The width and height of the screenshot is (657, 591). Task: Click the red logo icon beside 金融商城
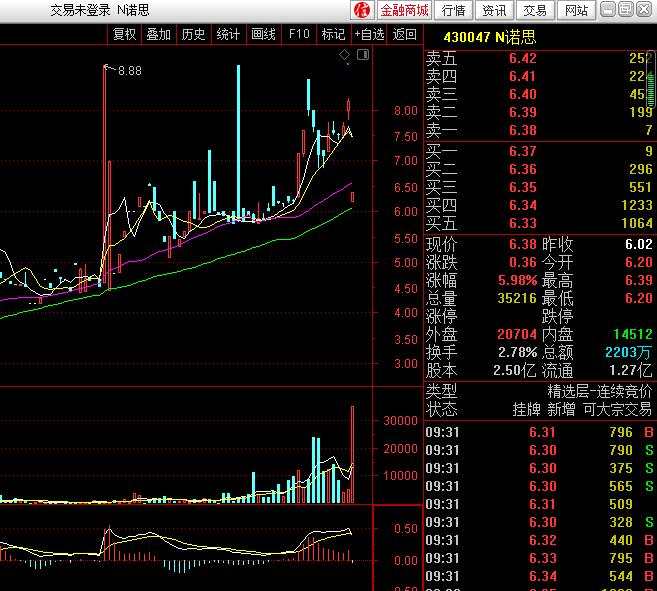click(362, 10)
